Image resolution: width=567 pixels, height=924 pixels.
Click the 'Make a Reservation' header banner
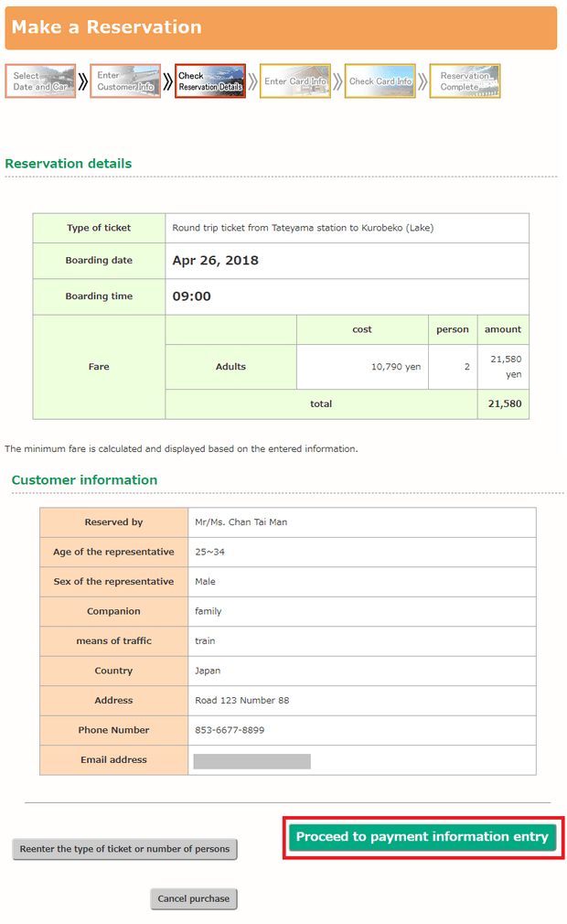[x=281, y=27]
